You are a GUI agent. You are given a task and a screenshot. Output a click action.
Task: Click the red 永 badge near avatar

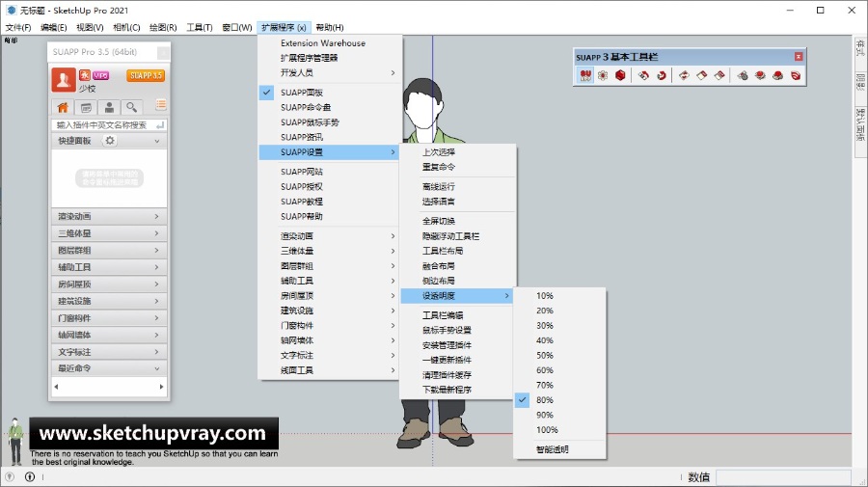[x=85, y=75]
